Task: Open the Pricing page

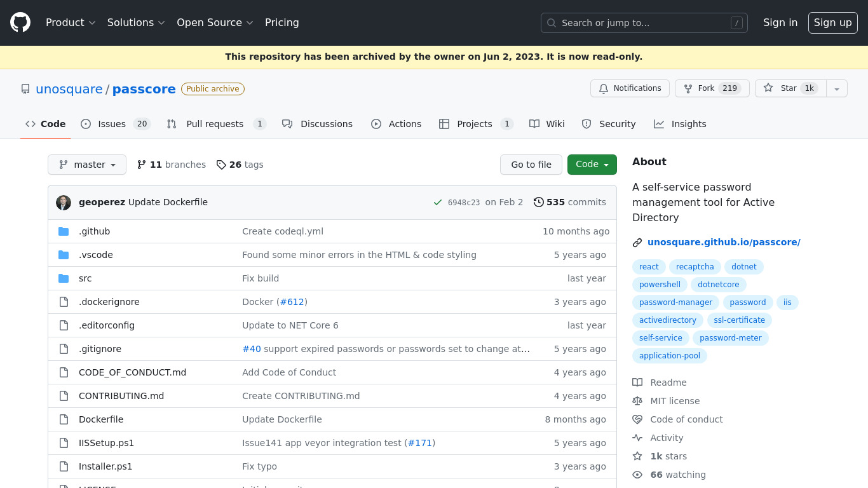Action: coord(282,22)
